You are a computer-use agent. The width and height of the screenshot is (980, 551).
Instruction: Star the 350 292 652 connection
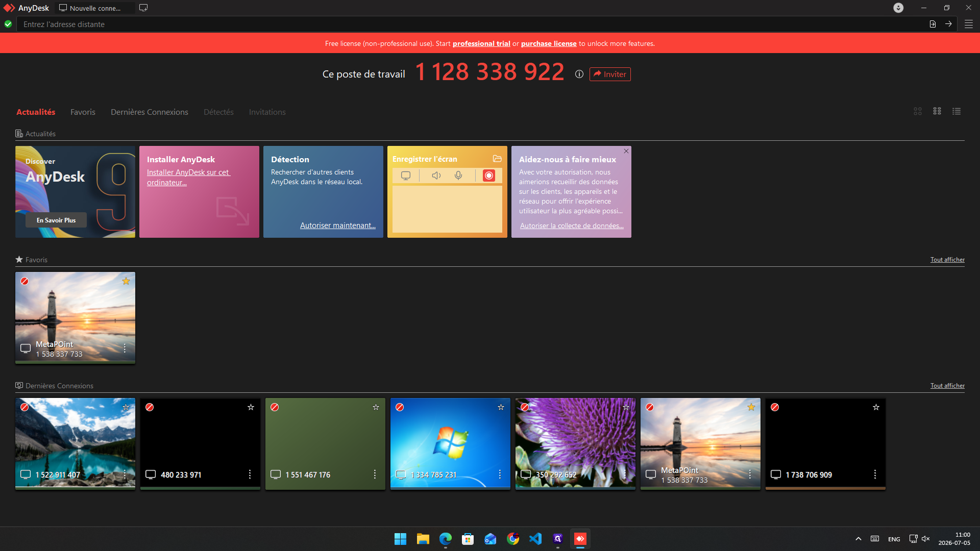[x=626, y=407]
